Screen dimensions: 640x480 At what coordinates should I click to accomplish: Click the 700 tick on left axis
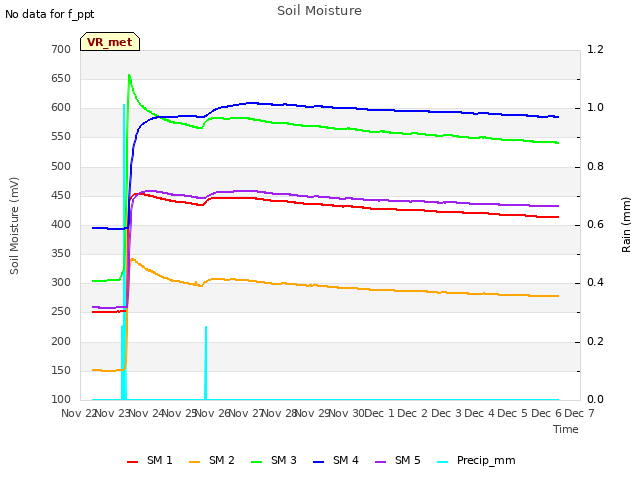pyautogui.click(x=61, y=49)
